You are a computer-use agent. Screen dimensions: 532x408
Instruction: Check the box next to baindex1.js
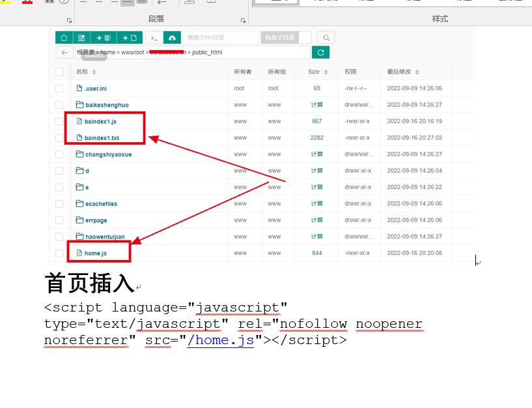click(59, 121)
